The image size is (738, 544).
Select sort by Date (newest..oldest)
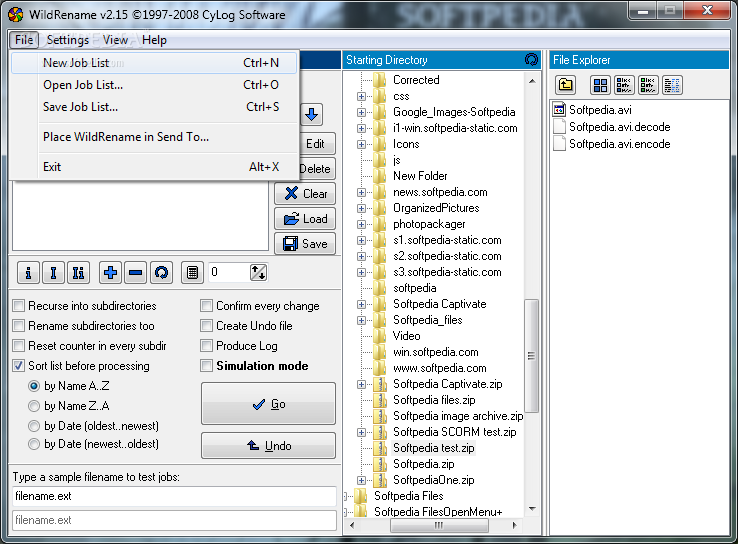(34, 444)
